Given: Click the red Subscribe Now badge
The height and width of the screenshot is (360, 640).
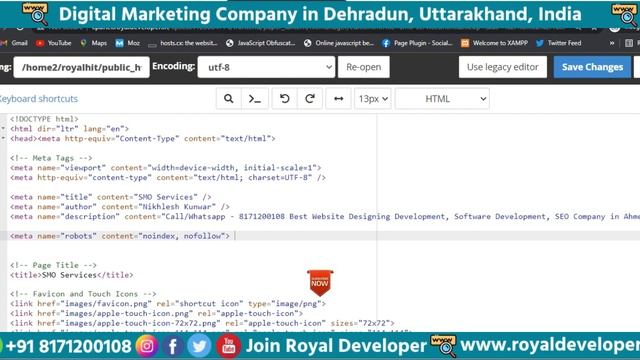Looking at the screenshot, I should tap(320, 282).
